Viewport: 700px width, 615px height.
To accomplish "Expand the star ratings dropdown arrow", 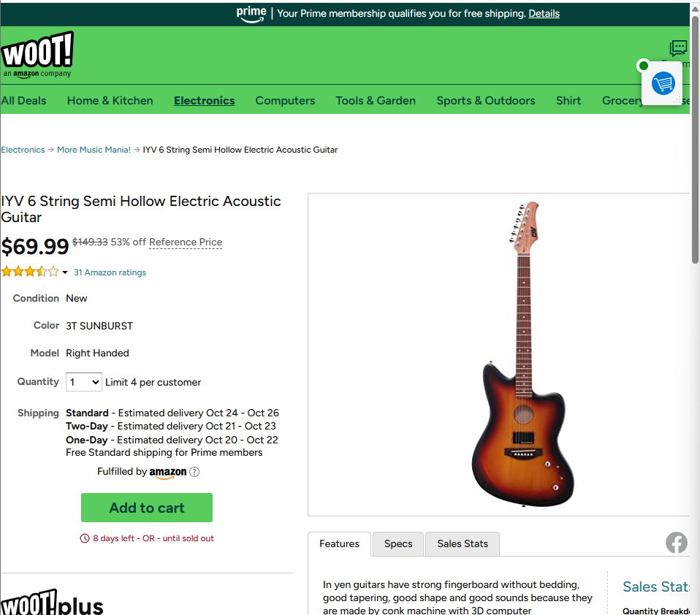I will point(65,272).
